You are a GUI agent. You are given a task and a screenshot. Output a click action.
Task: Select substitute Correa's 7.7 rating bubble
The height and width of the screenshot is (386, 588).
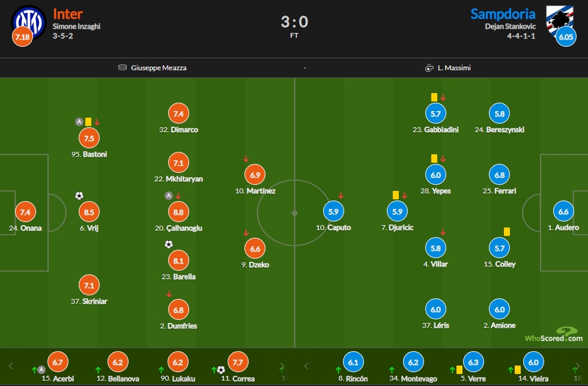[x=238, y=362]
